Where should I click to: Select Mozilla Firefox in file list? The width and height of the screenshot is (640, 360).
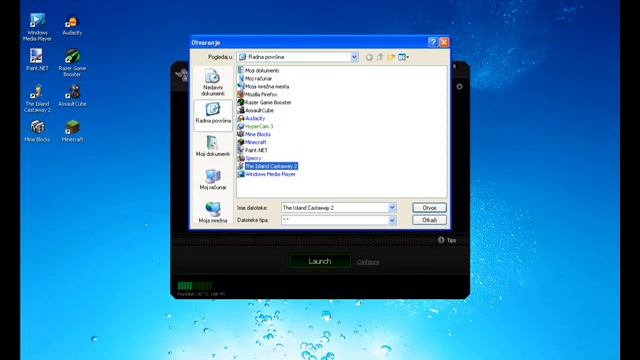[258, 94]
